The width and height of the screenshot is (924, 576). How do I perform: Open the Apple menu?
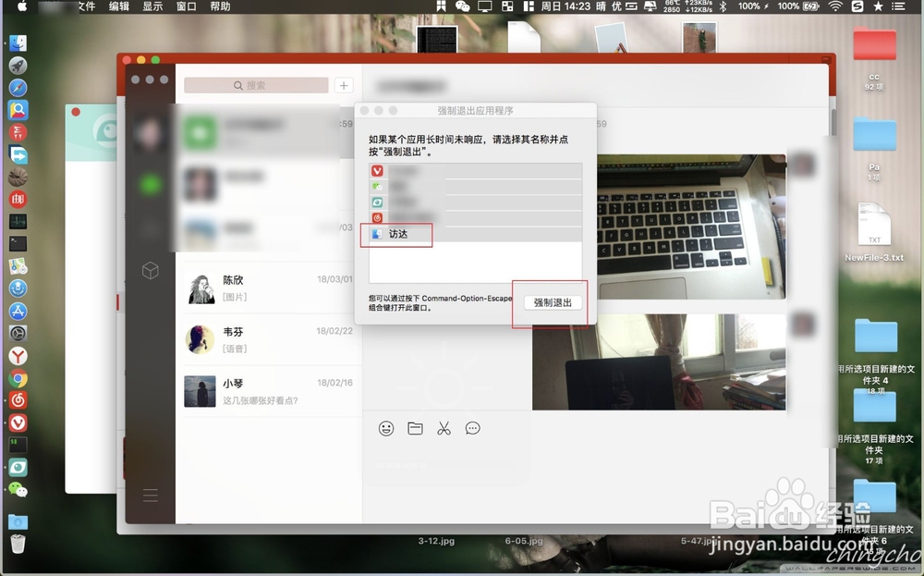(22, 6)
